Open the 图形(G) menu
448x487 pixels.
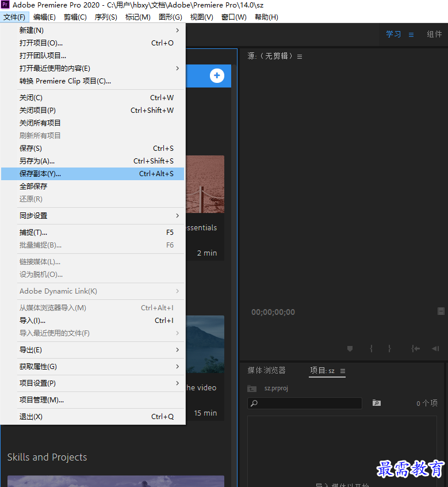[170, 17]
